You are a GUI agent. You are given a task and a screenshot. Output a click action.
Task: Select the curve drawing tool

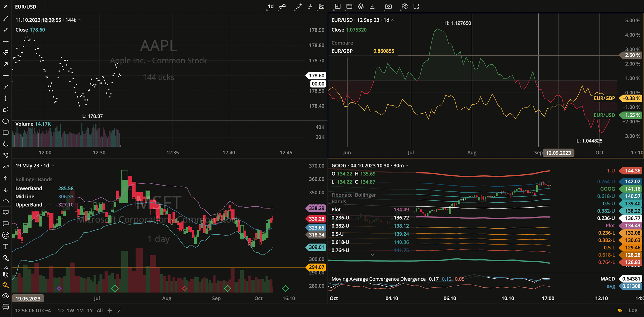click(6, 144)
